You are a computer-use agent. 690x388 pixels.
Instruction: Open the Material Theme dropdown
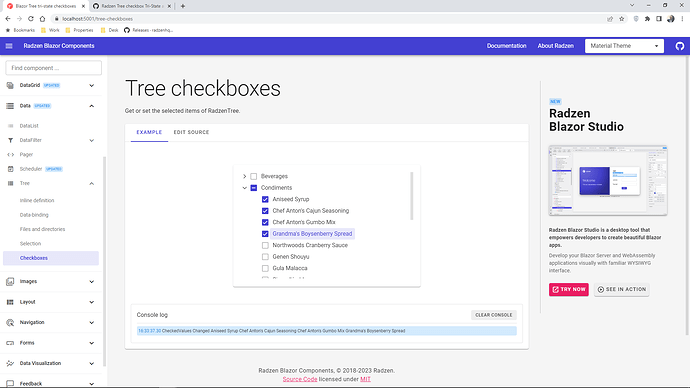624,46
